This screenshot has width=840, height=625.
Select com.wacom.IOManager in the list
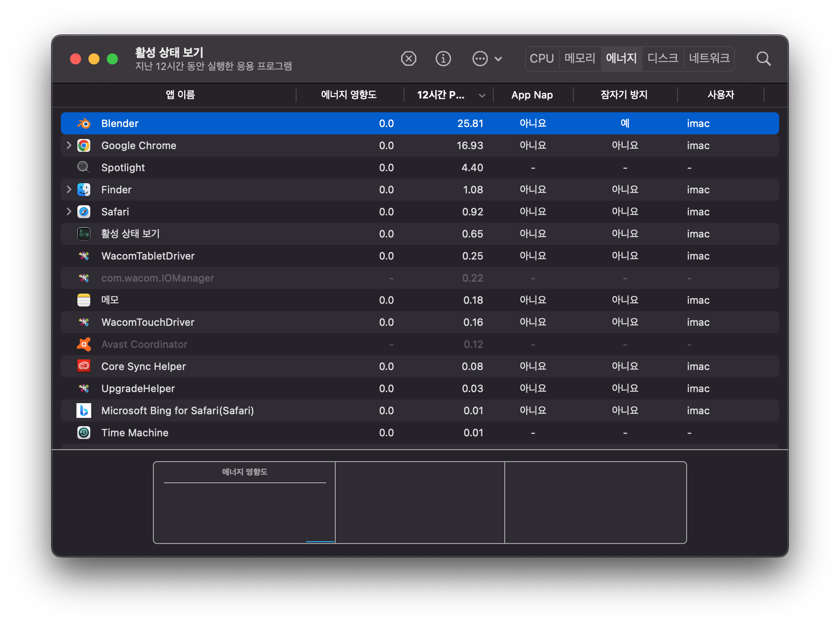pyautogui.click(x=157, y=278)
